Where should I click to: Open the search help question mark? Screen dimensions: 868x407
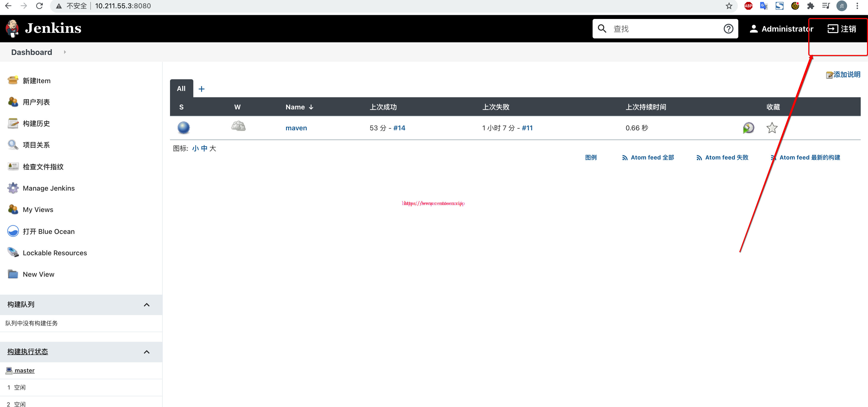729,29
